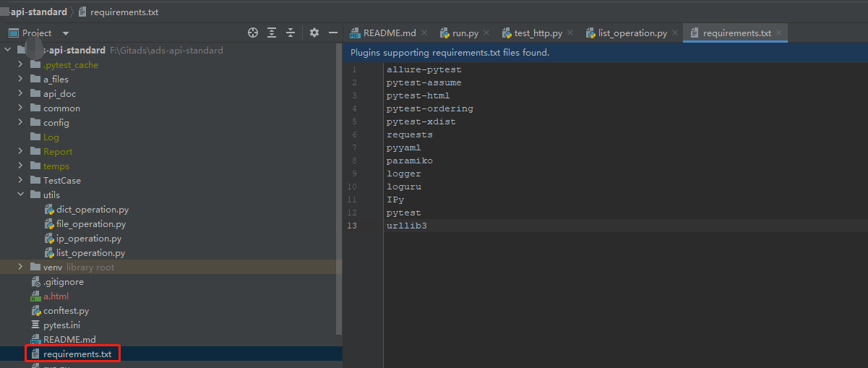
Task: Click the locate/select opened file icon
Action: [x=253, y=33]
